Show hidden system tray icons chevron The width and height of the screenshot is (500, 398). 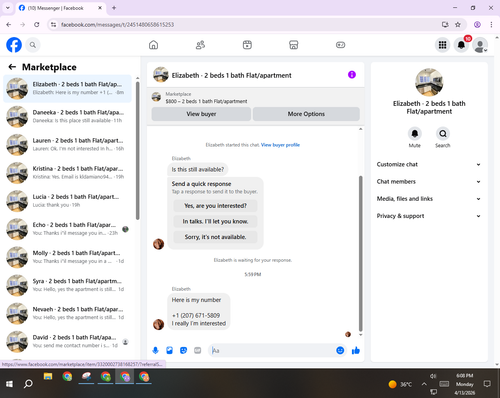tap(424, 384)
